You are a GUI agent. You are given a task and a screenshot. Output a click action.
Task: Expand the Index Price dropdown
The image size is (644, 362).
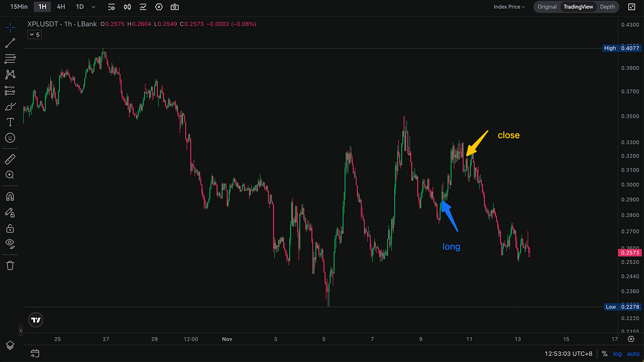(x=509, y=7)
